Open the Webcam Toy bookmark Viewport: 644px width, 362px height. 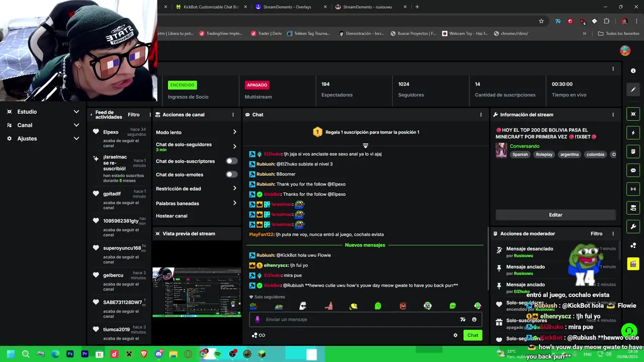tap(465, 34)
